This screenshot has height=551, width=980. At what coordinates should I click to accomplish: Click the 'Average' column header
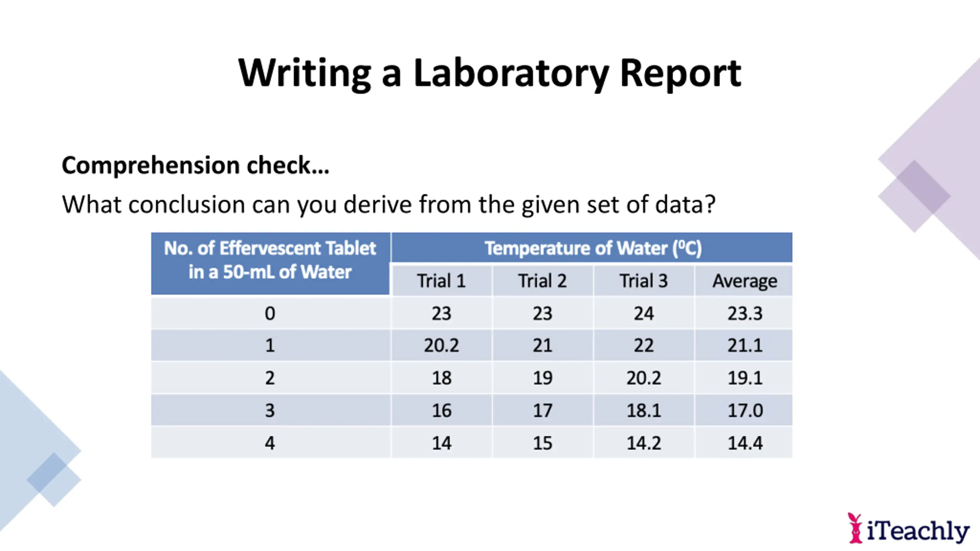tap(745, 281)
